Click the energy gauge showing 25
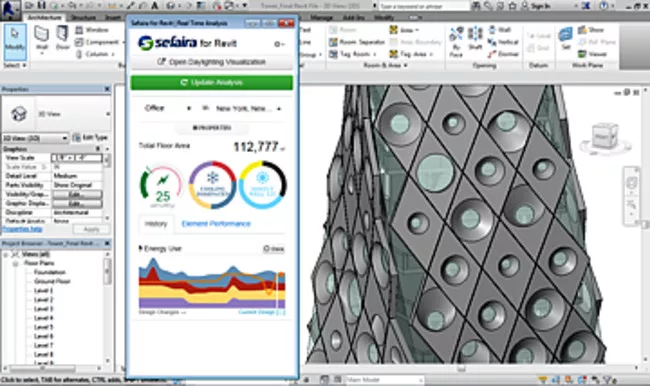Screen dimensions: 650x386 click(x=162, y=186)
